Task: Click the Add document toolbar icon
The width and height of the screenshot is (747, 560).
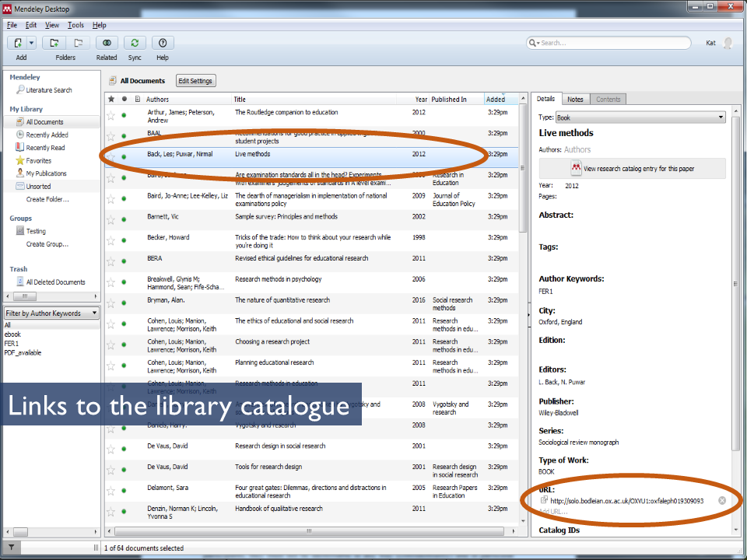Action: tap(17, 44)
